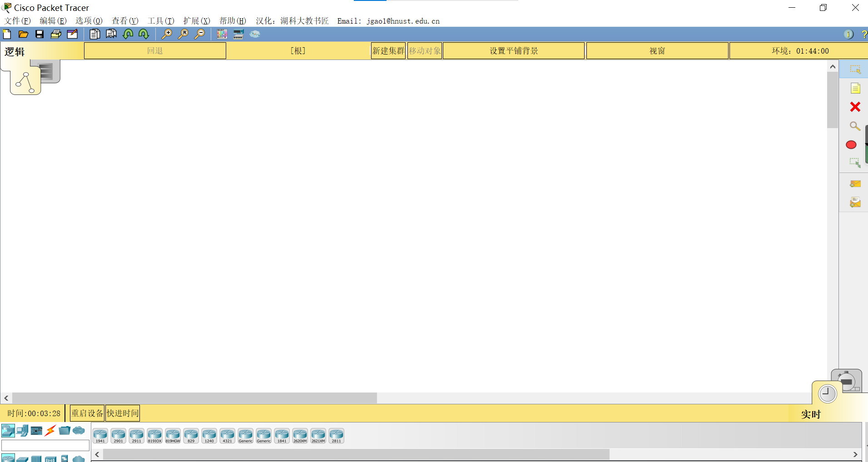Switch to the 逻辑 workspace tab
The height and width of the screenshot is (462, 868).
15,52
